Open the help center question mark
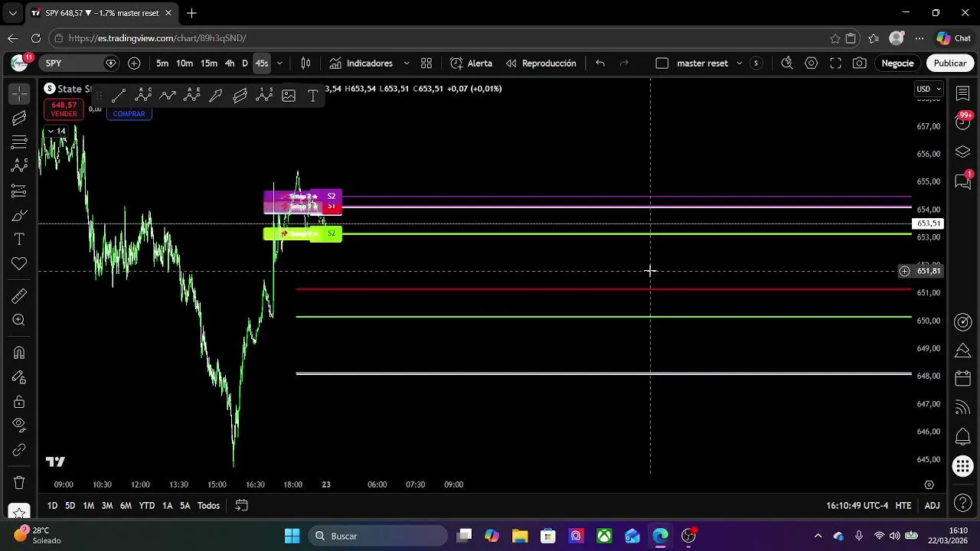This screenshot has height=551, width=980. pyautogui.click(x=963, y=503)
